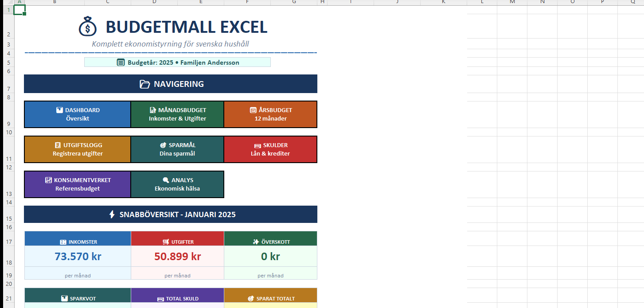The image size is (644, 308).
Task: Open the ANALYS Ekonomisk hälsa tile
Action: 177,184
